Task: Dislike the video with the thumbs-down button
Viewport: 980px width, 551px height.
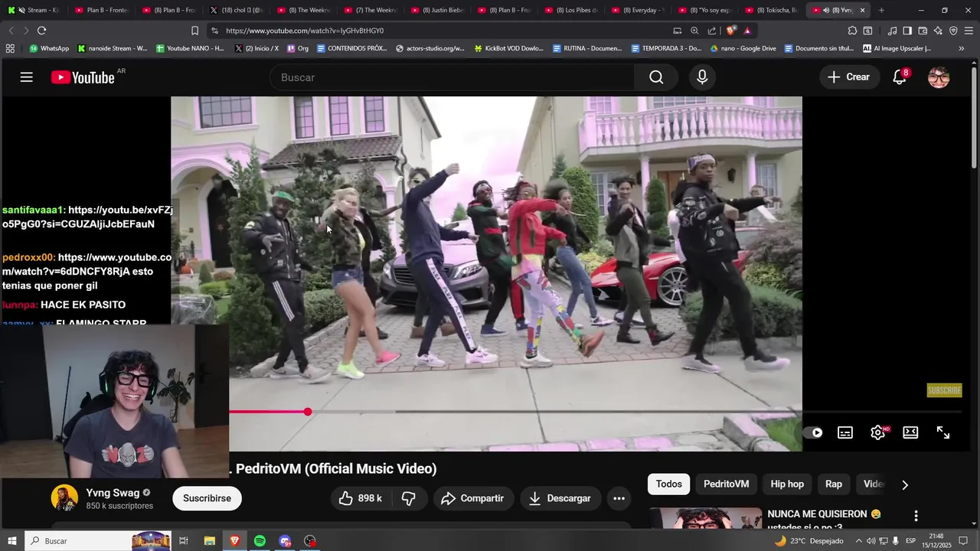Action: (409, 498)
